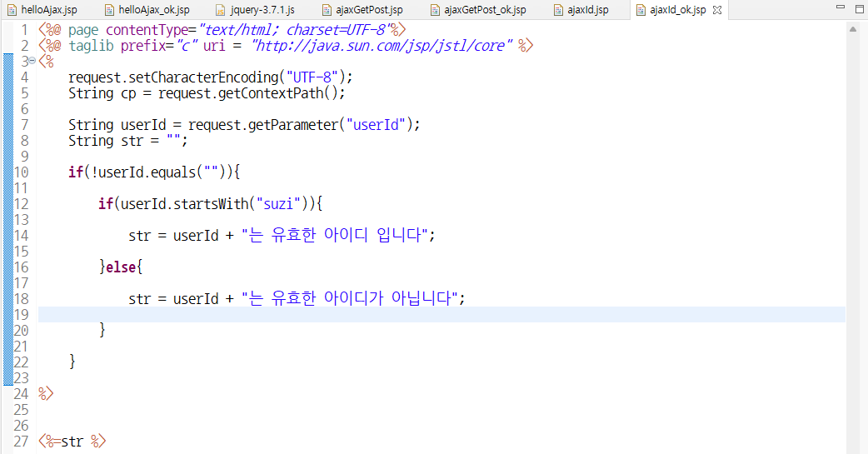Click the closing '%>' on line 24

point(46,394)
